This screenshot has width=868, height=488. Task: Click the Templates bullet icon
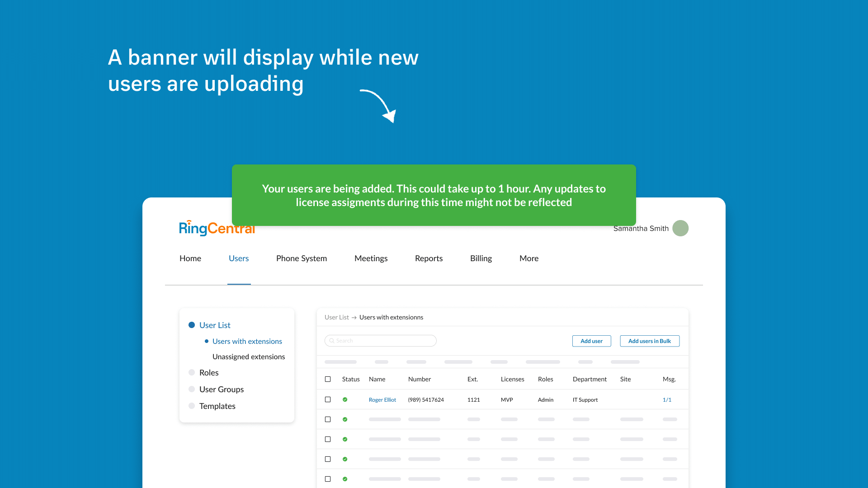(192, 406)
